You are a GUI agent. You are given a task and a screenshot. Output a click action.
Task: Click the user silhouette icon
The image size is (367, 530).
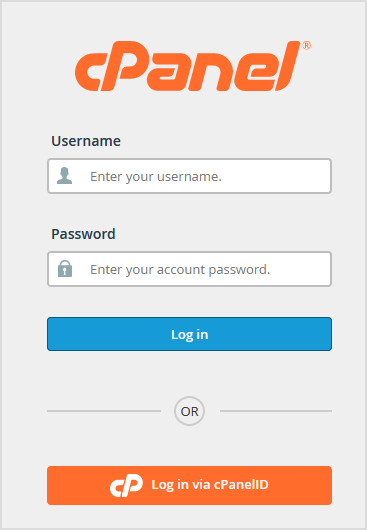coord(65,176)
